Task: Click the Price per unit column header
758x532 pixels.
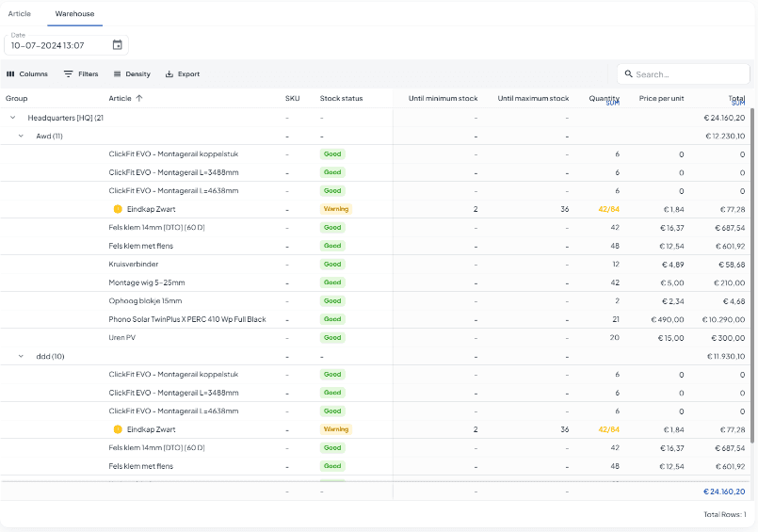Action: (660, 98)
